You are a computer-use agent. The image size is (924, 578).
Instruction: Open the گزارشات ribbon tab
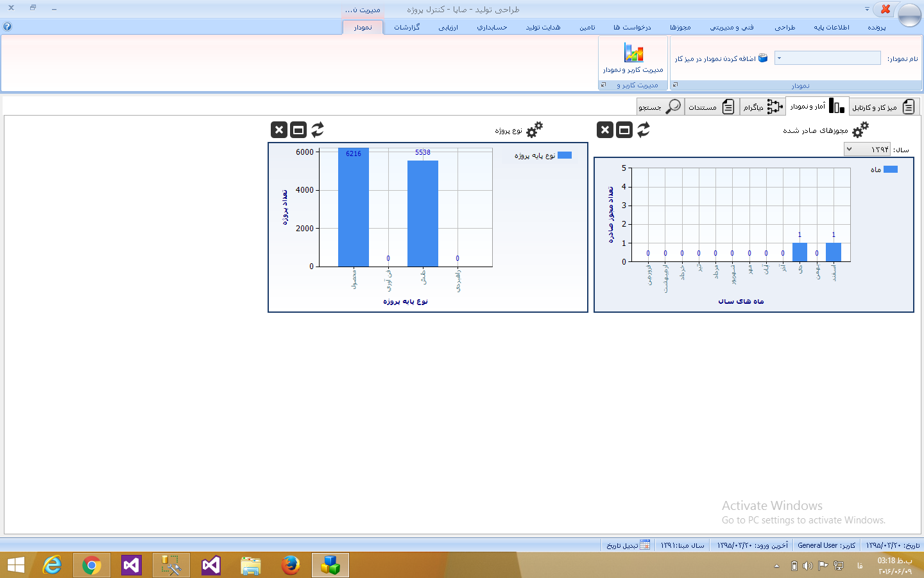pos(407,27)
